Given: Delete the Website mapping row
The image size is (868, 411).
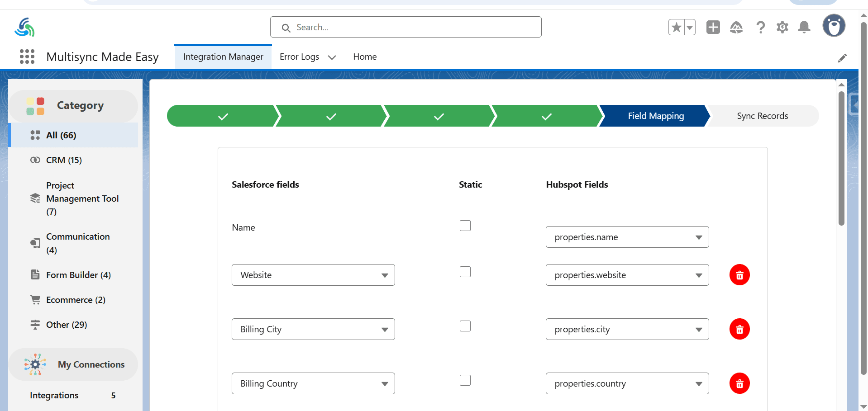Looking at the screenshot, I should click(x=739, y=275).
